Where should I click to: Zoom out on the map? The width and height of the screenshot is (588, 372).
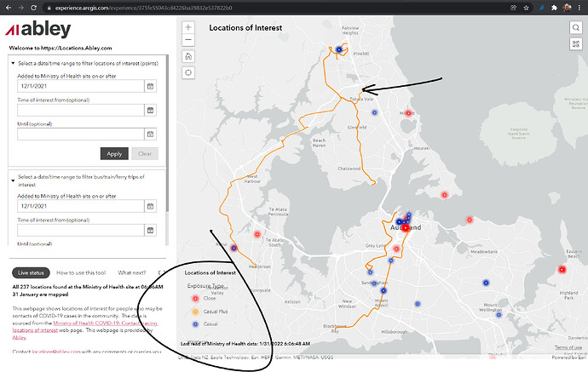pos(188,40)
